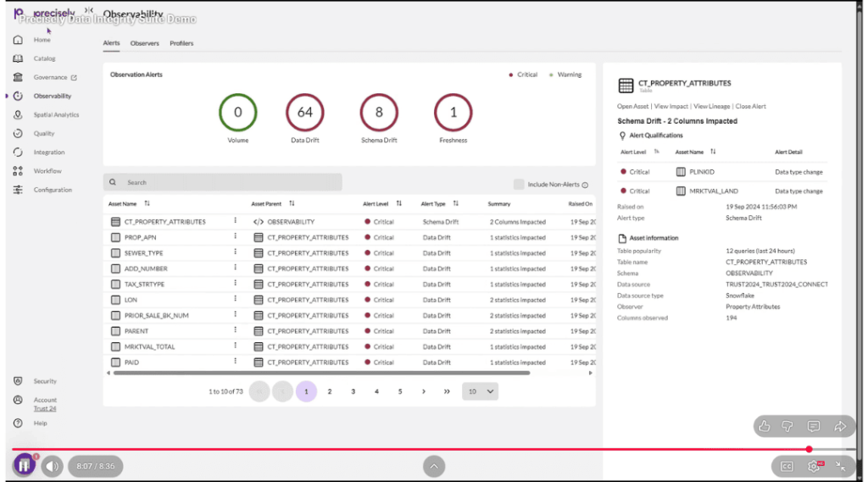Switch to the Observers tab
868x482 pixels.
click(144, 43)
